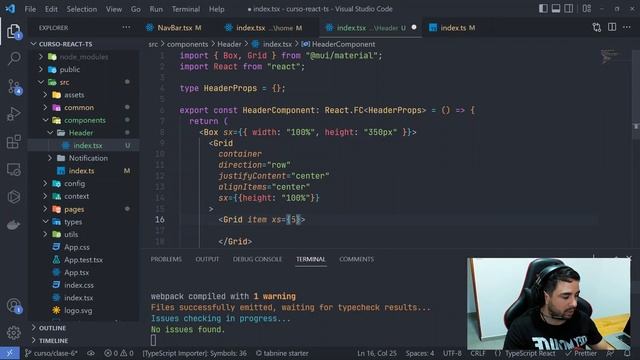Click Prettier status bar item

(581, 353)
